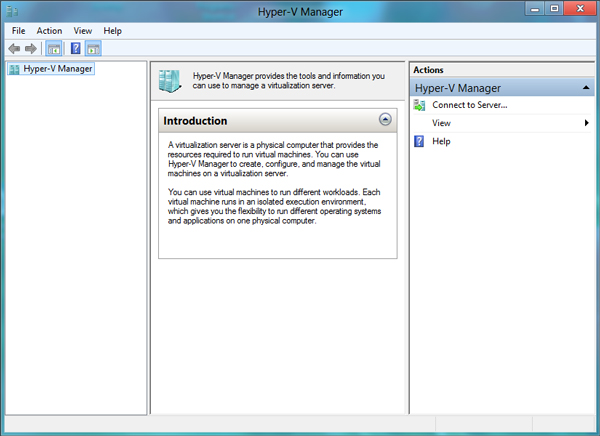The width and height of the screenshot is (600, 436).
Task: Minimize the Hyper-V Manager window
Action: click(535, 9)
